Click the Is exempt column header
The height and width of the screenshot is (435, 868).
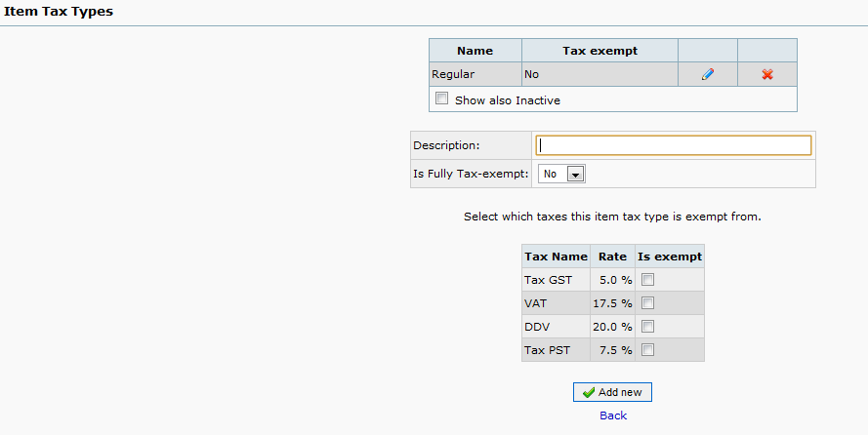coord(670,257)
